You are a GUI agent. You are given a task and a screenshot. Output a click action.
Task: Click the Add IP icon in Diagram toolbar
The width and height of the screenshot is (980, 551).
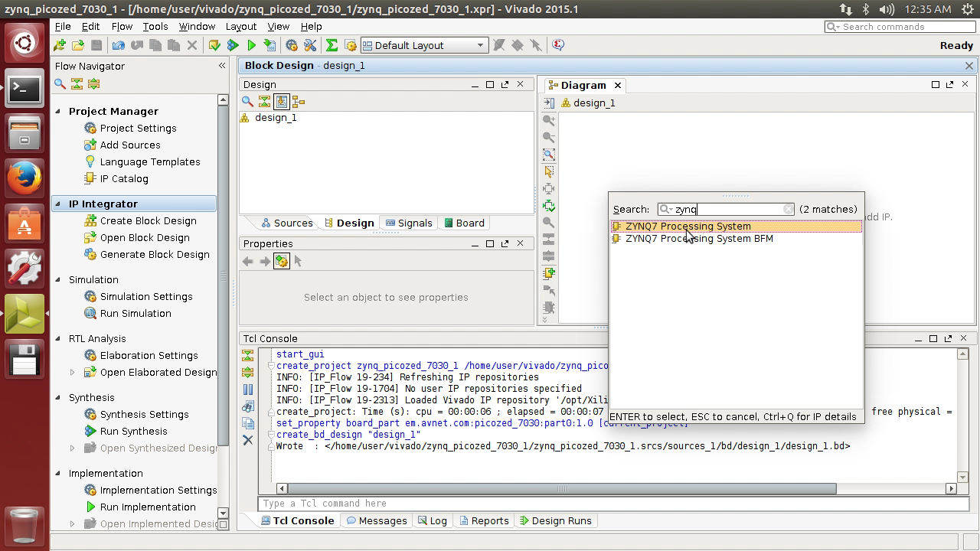tap(549, 272)
